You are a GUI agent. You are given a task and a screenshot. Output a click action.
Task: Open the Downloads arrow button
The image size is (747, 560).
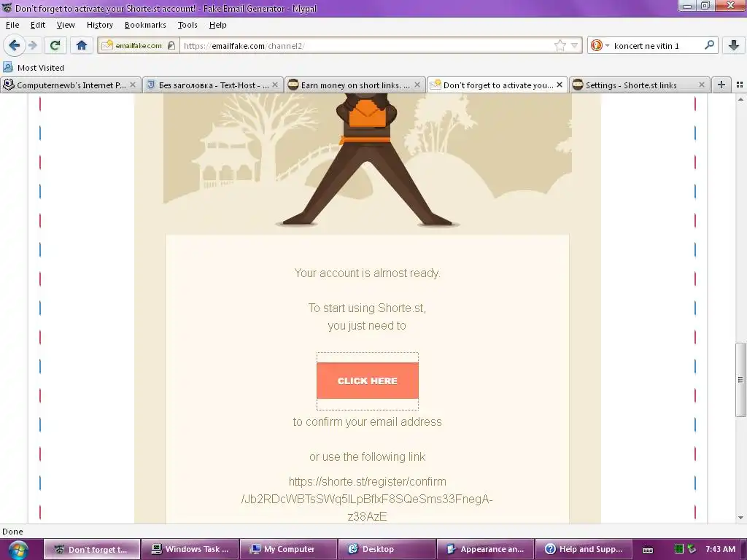tap(734, 46)
